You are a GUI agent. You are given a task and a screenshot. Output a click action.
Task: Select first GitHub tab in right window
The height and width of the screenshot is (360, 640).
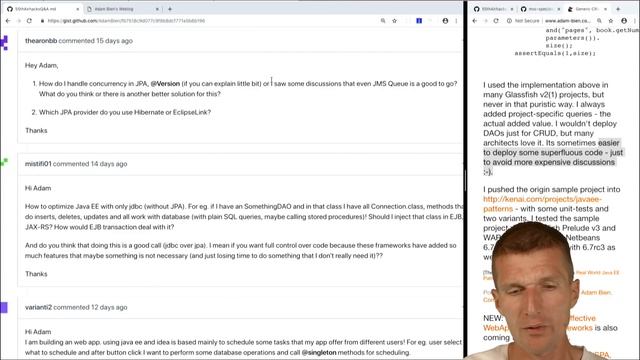pyautogui.click(x=493, y=9)
